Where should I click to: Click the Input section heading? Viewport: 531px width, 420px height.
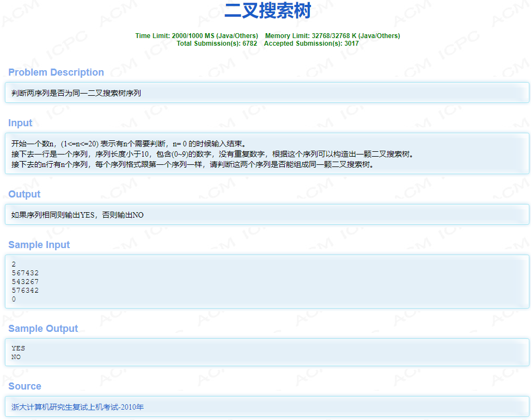(20, 123)
